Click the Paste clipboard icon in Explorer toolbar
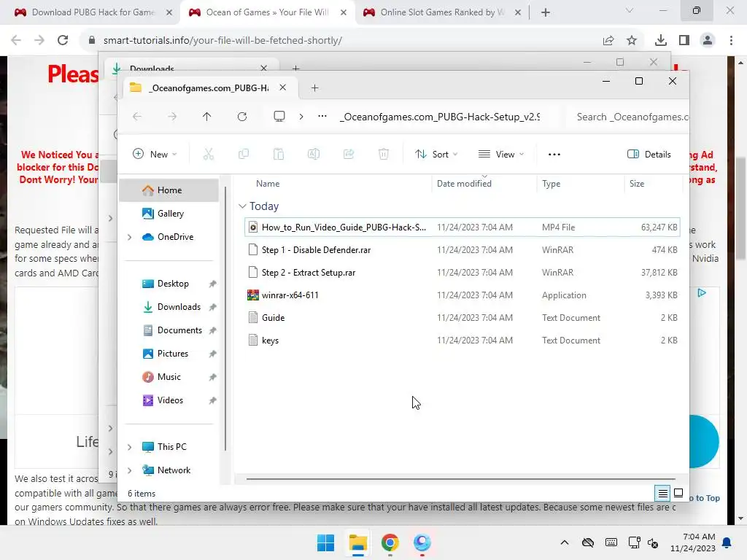Screen dimensions: 747x560 (279, 154)
